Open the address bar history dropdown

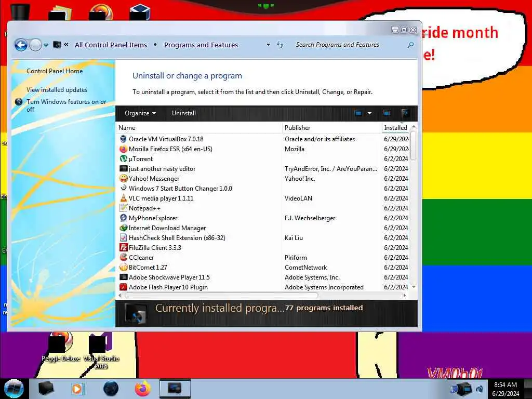pos(268,45)
